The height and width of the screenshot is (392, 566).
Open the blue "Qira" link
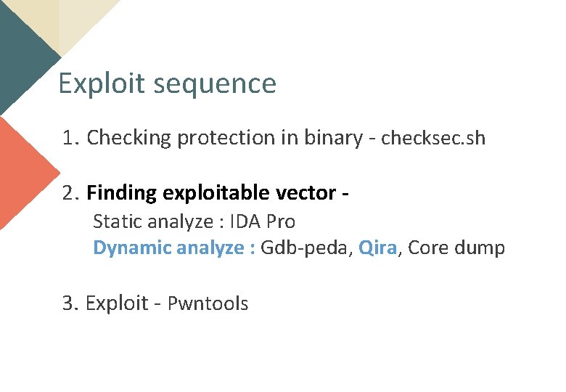pos(377,248)
